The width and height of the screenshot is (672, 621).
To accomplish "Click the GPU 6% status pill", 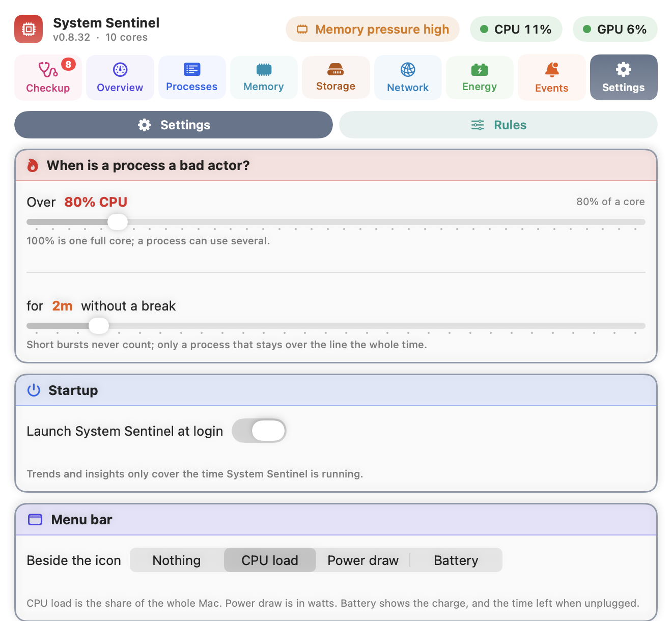I will click(615, 30).
